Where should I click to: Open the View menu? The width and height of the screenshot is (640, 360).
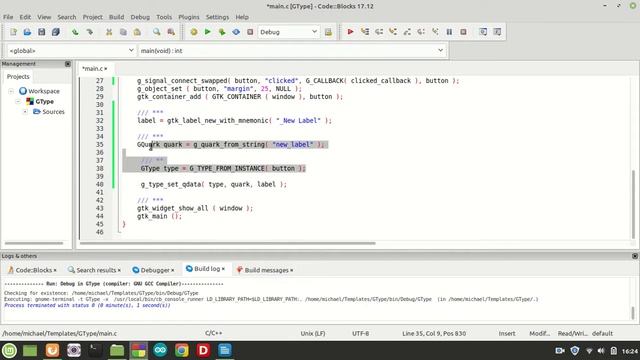pyautogui.click(x=44, y=17)
